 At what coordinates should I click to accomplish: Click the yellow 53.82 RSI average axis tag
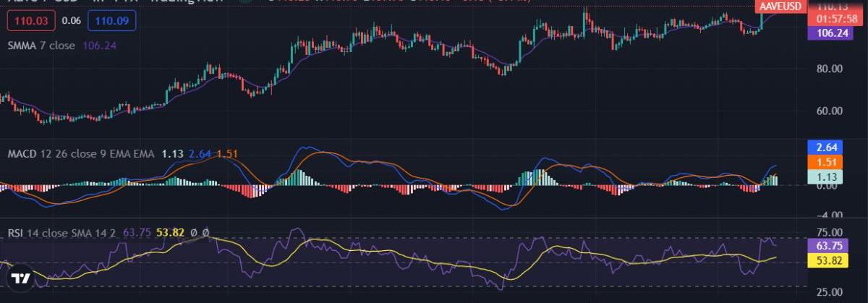pos(827,259)
